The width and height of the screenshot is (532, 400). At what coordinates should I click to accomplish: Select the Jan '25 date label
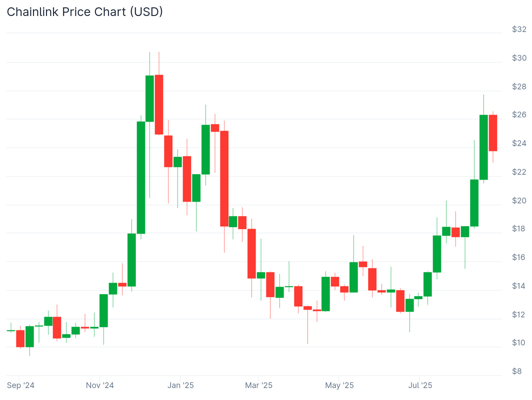[x=180, y=385]
